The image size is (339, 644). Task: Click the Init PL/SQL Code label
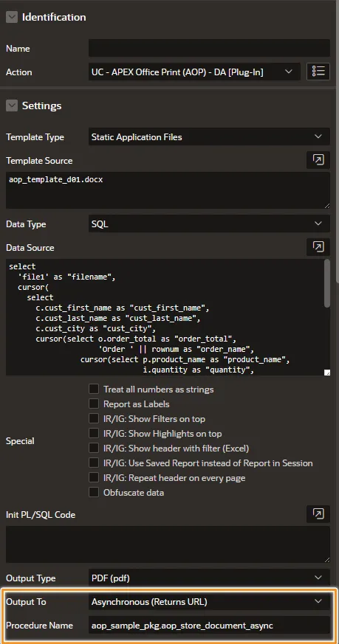(41, 515)
